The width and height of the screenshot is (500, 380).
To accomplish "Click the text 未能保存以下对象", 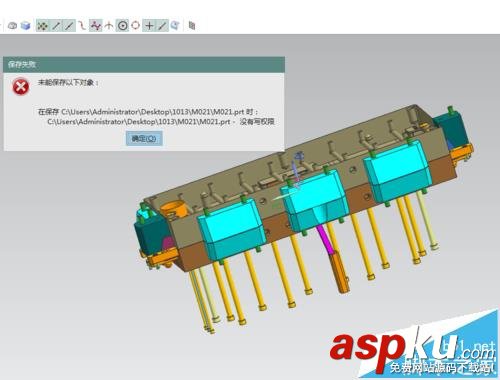I will (68, 82).
